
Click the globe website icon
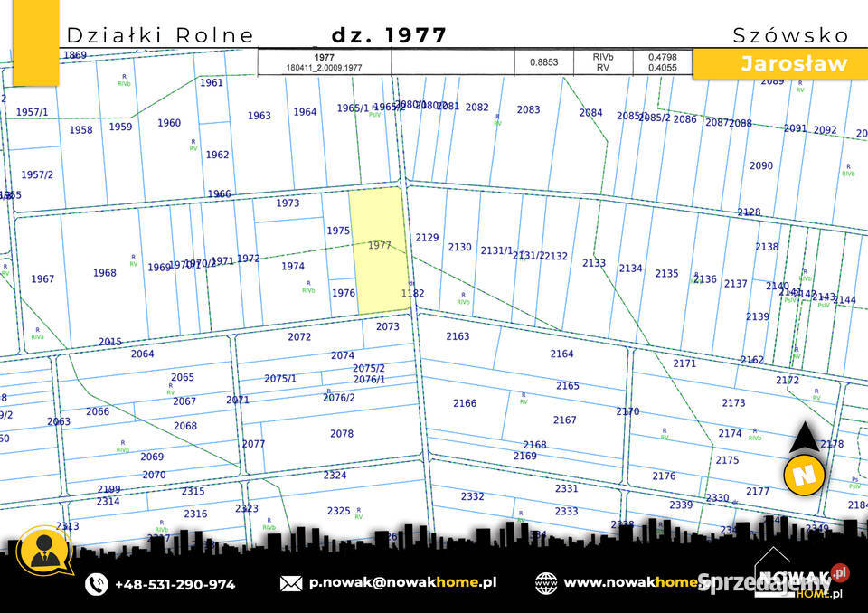click(546, 583)
